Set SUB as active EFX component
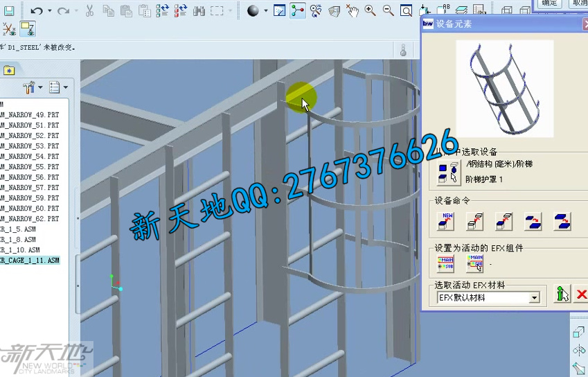 [x=474, y=263]
